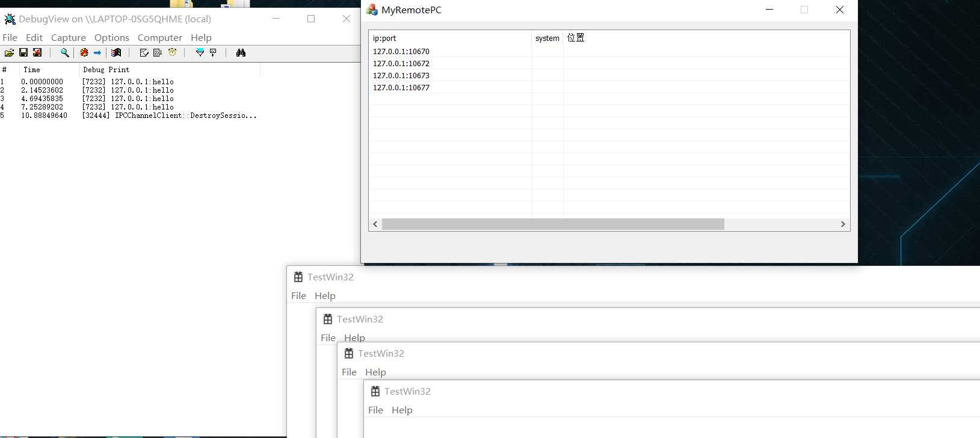Toggle the Capture Win32 flag icon

[x=117, y=53]
